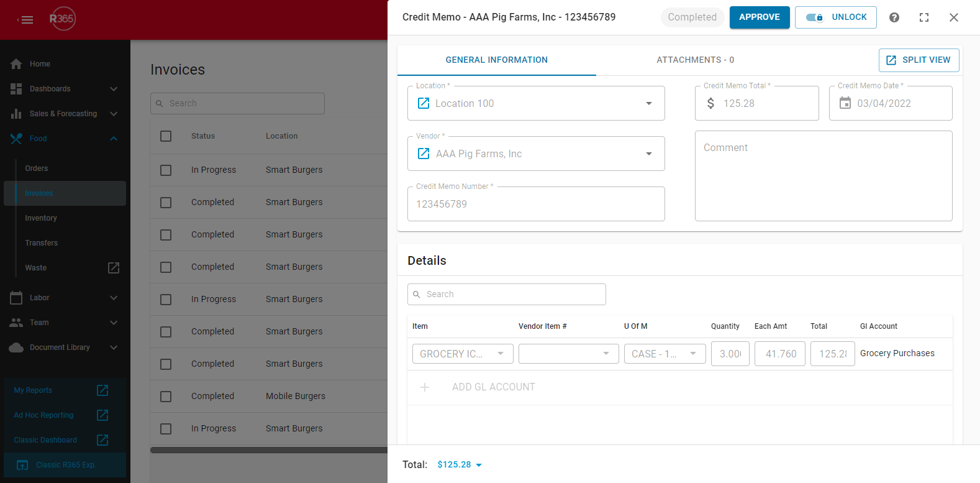Check the select-all checkbox in Invoices header
The width and height of the screenshot is (980, 483).
(166, 136)
